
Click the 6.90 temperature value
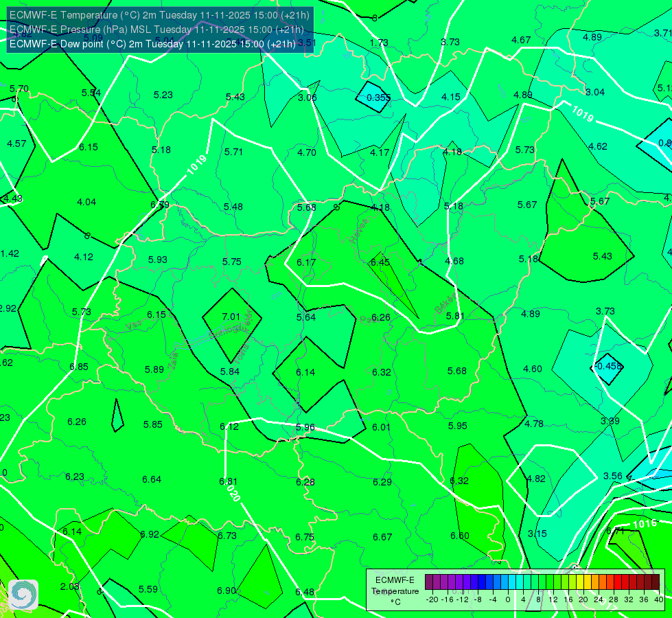point(227,591)
